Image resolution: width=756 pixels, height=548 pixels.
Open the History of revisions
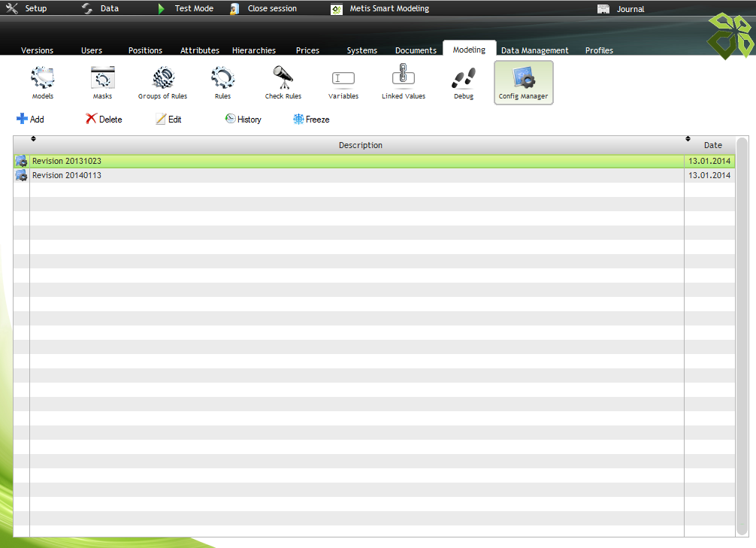243,120
